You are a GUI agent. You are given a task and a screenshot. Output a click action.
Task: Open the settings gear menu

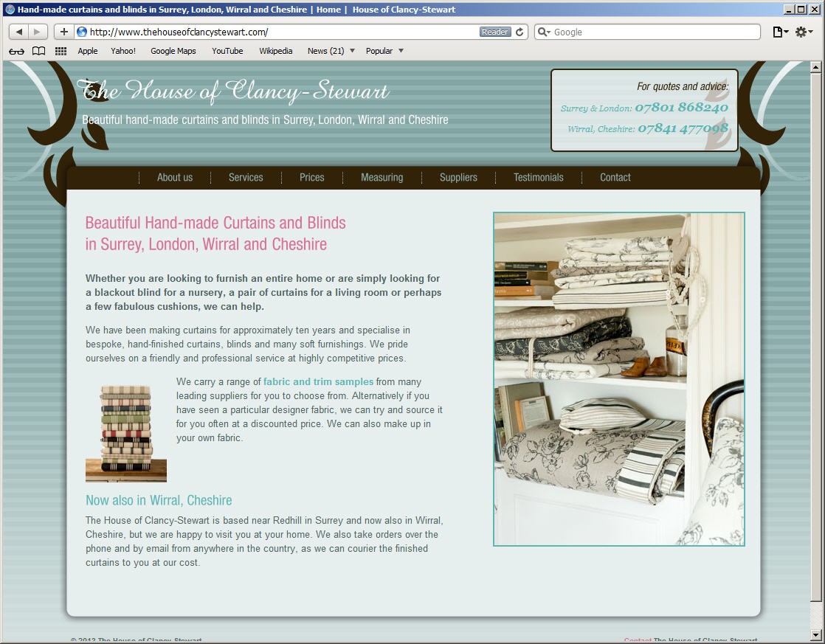804,32
